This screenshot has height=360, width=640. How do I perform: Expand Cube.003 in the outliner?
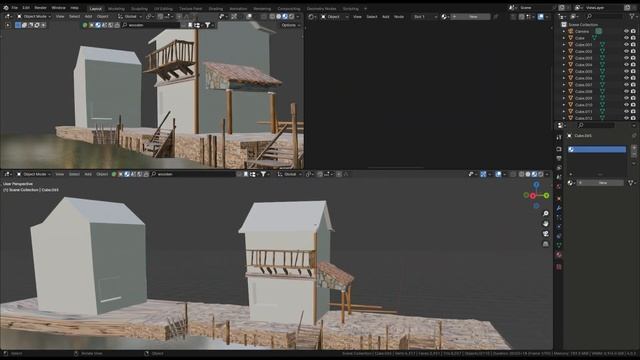564,58
